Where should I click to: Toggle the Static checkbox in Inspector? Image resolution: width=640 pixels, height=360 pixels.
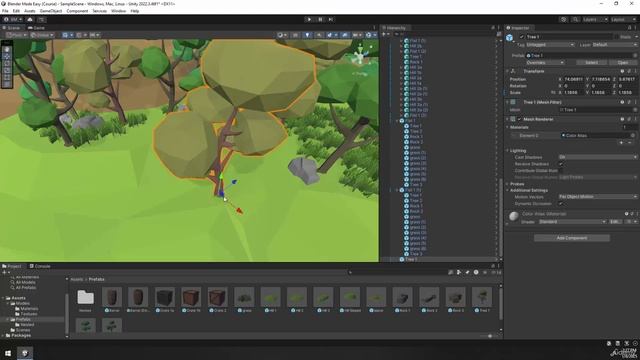616,37
